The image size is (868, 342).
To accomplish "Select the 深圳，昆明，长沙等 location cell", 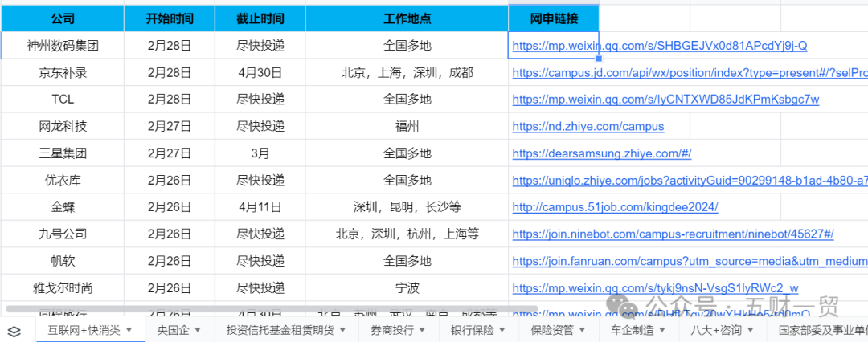I will pos(407,207).
